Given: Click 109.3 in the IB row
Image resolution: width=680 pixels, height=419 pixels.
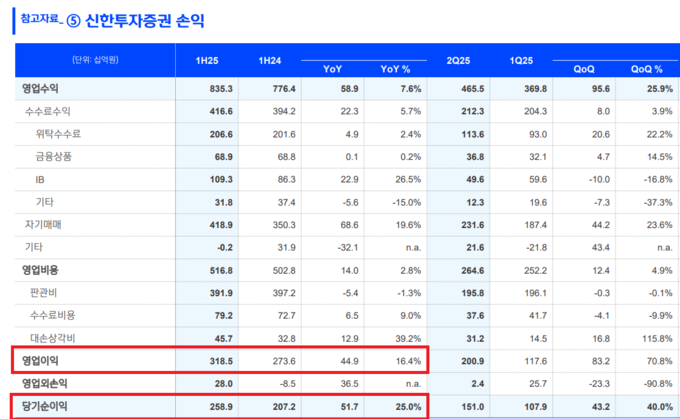Looking at the screenshot, I should pyautogui.click(x=221, y=180).
